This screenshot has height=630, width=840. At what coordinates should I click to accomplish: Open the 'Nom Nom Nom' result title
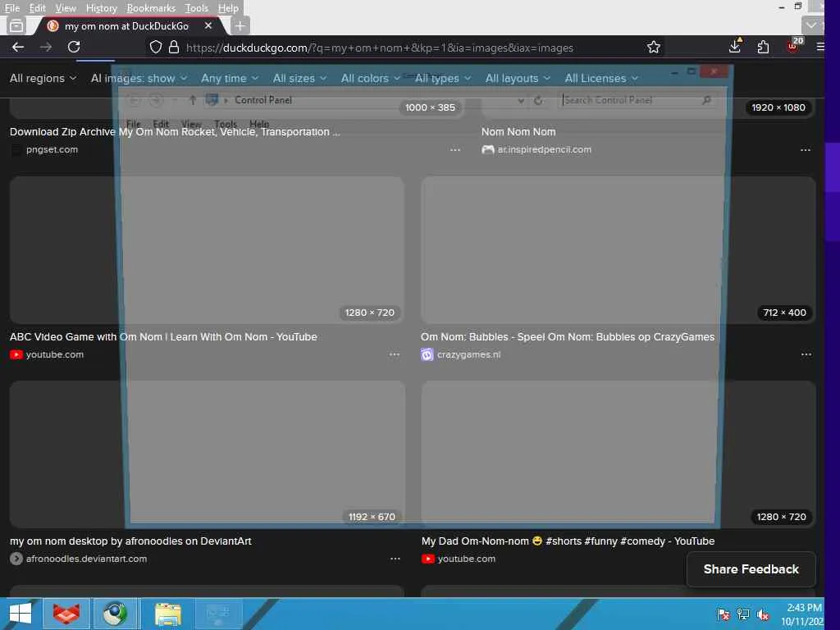point(518,132)
